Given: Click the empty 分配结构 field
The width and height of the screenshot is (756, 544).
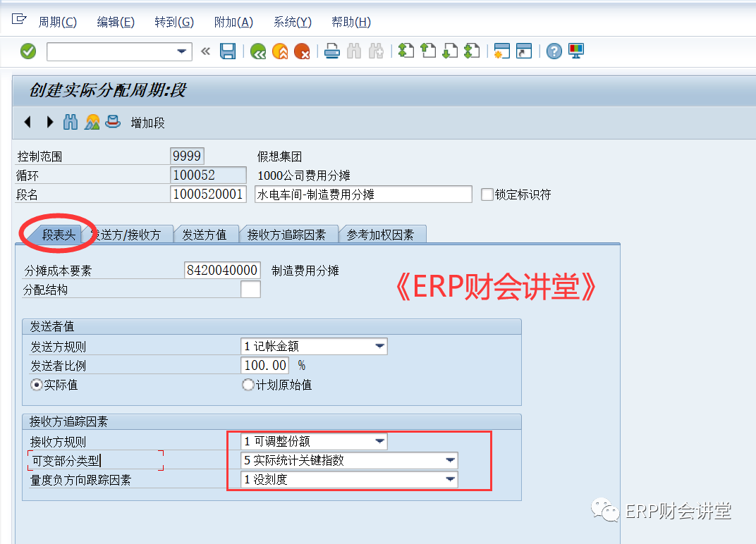Looking at the screenshot, I should (x=251, y=289).
